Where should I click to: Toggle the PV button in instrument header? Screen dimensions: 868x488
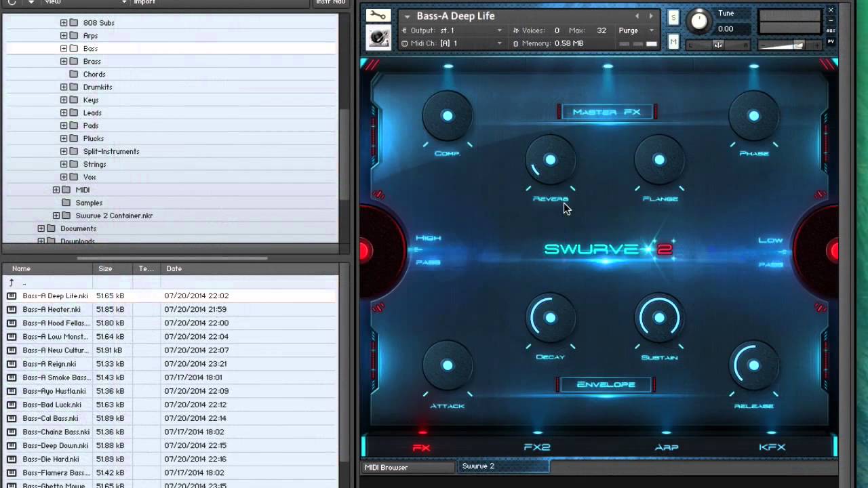[x=831, y=42]
